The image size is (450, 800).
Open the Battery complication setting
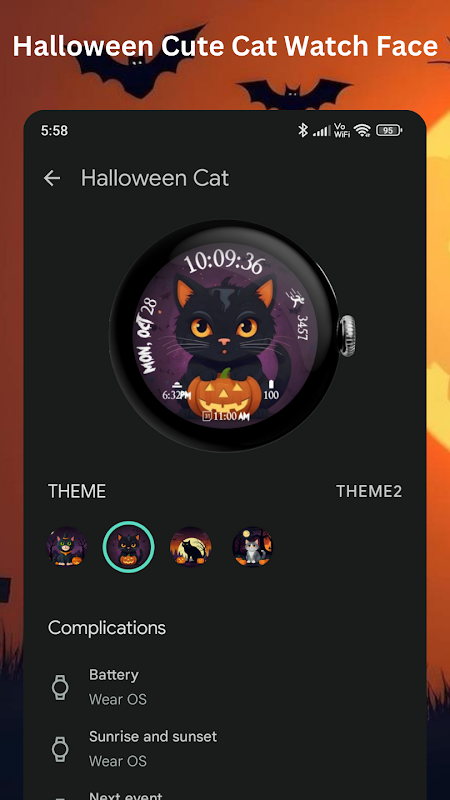point(224,687)
